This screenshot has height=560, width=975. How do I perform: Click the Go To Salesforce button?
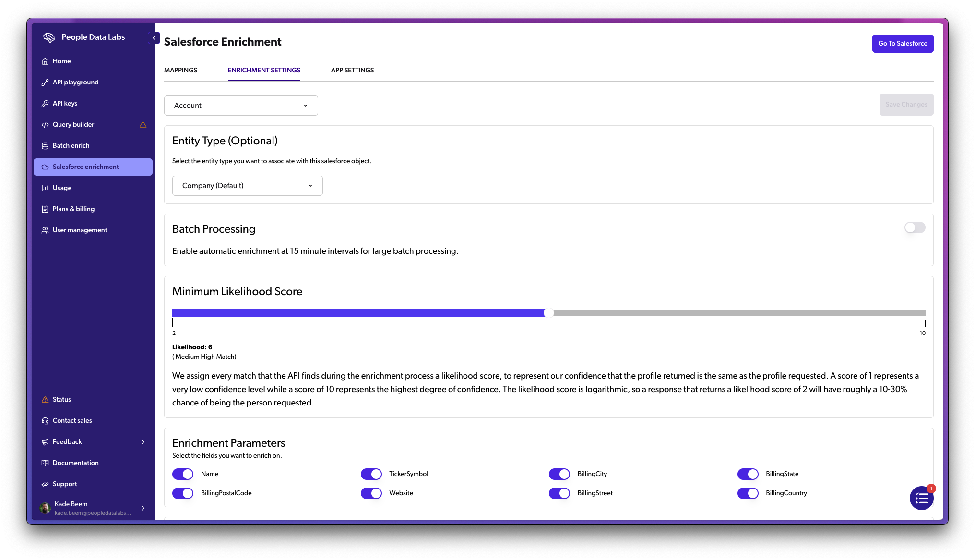(903, 43)
